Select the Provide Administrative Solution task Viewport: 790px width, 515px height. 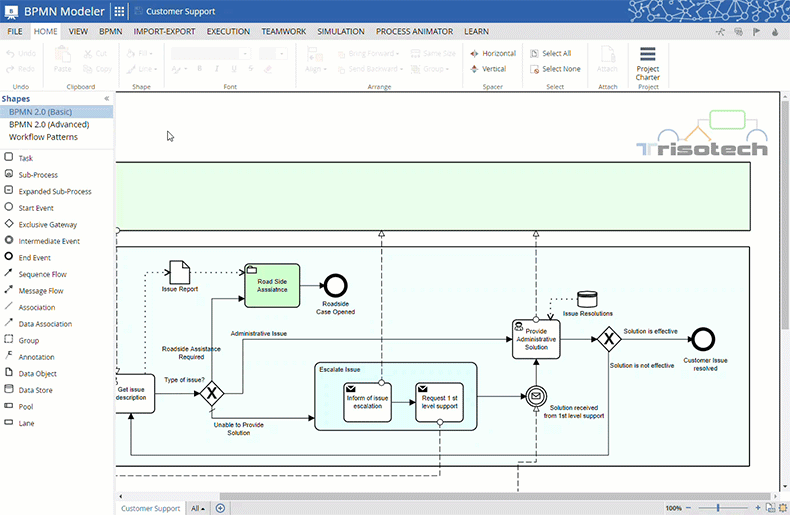[x=536, y=340]
